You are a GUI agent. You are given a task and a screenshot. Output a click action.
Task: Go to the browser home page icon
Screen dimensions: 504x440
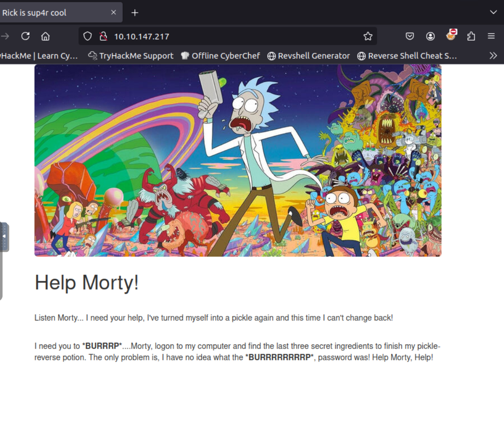[46, 36]
